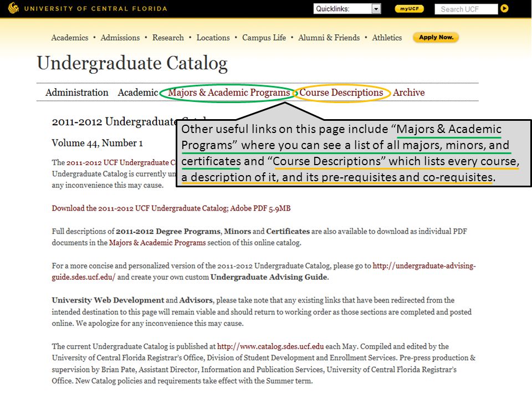Open the undergraduate-advising-guide.sdes.ucf.edu link
Image resolution: width=532 pixels, height=399 pixels.
click(264, 271)
